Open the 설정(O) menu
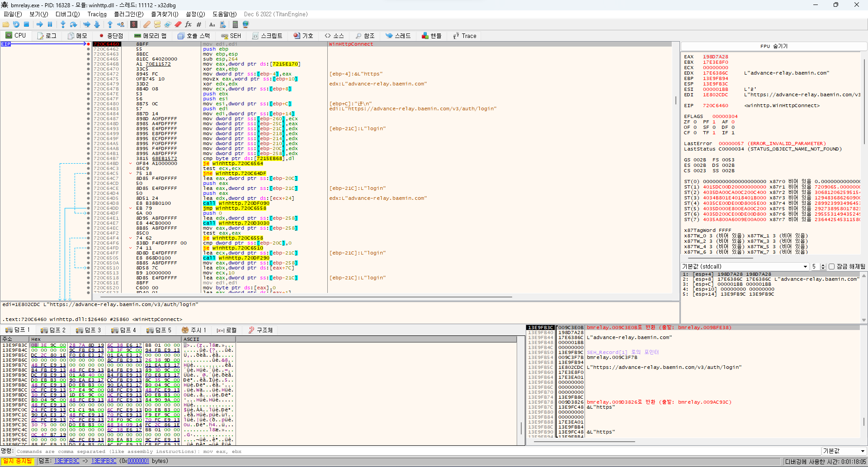The height and width of the screenshot is (467, 868). tap(195, 14)
